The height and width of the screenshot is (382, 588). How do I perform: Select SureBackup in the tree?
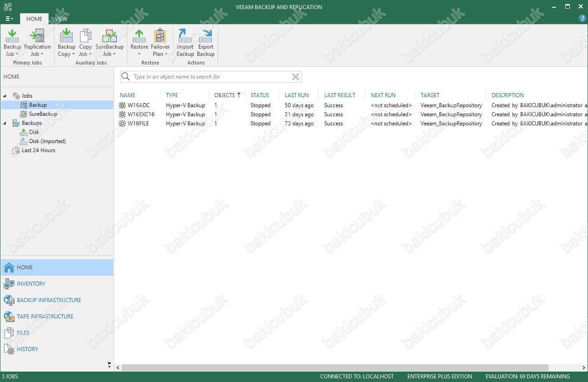43,114
